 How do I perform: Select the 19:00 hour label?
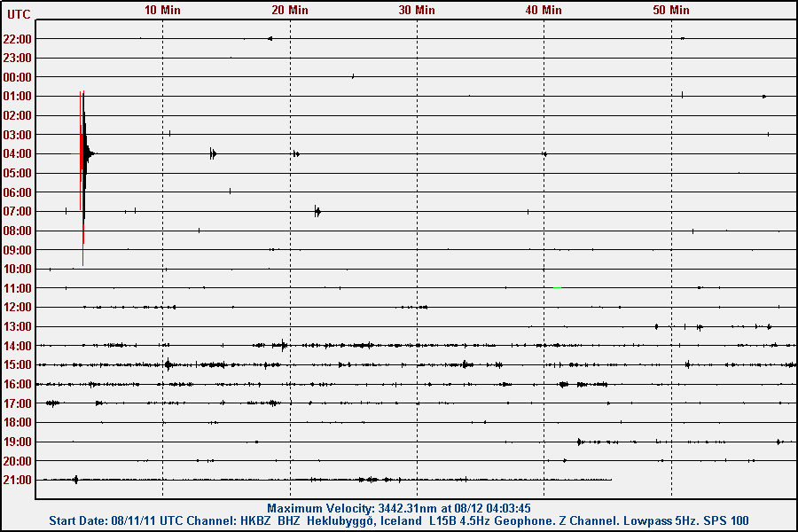(18, 442)
